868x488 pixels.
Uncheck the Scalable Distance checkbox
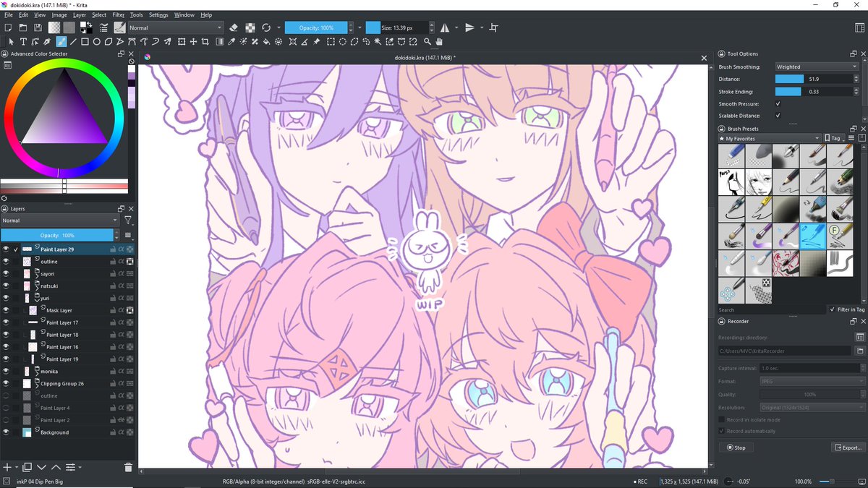(778, 116)
